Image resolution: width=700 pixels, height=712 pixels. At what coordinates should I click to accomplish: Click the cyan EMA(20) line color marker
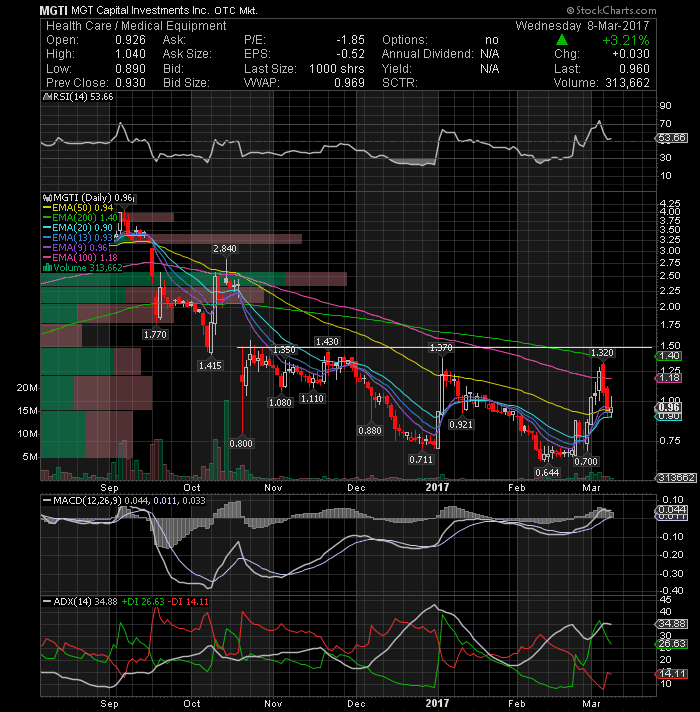point(47,228)
